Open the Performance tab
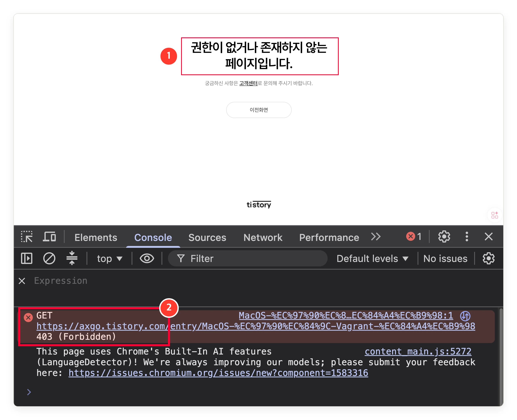This screenshot has height=420, width=517. pyautogui.click(x=329, y=237)
